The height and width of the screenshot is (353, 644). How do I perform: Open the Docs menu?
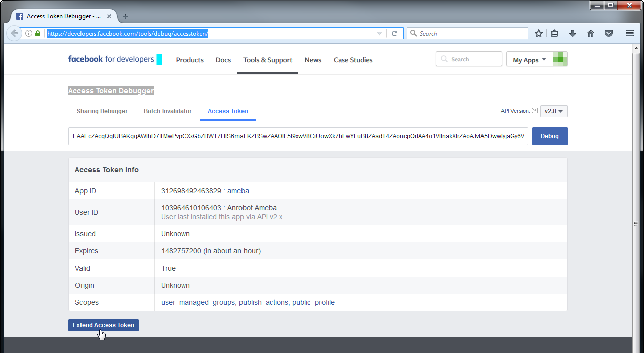click(223, 60)
